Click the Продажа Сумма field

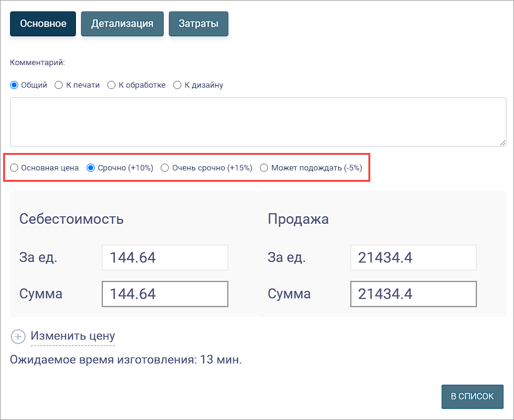[414, 294]
